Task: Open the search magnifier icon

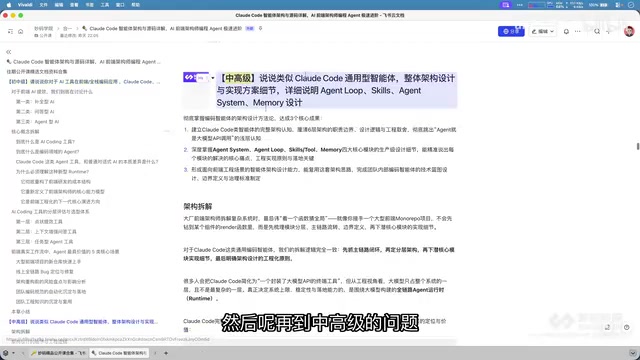Action: click(x=597, y=31)
